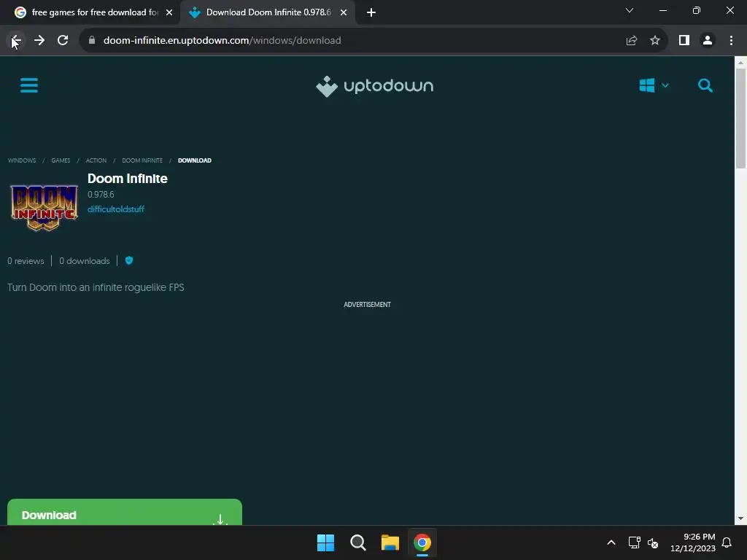The width and height of the screenshot is (747, 560).
Task: Open the Chrome side panel
Action: (684, 41)
